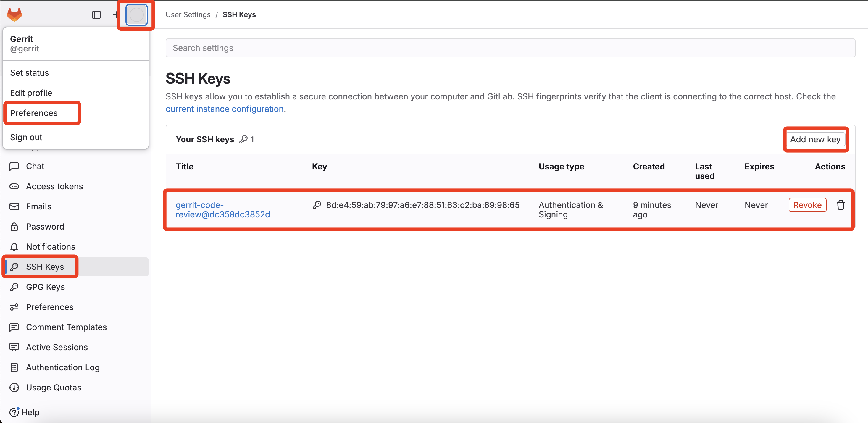Viewport: 868px width, 423px height.
Task: Toggle the sidebar collapse icon
Action: coord(96,15)
